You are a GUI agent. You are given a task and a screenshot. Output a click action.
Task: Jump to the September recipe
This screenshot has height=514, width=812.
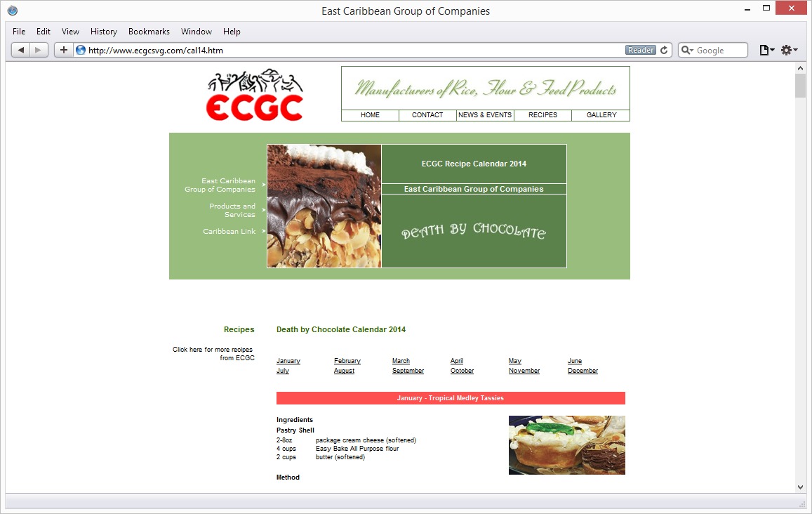(408, 371)
